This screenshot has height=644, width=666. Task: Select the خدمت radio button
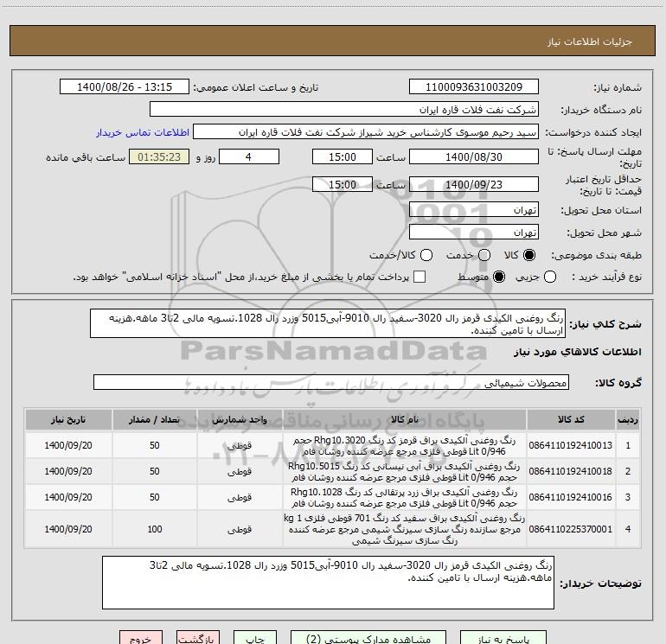pyautogui.click(x=484, y=255)
